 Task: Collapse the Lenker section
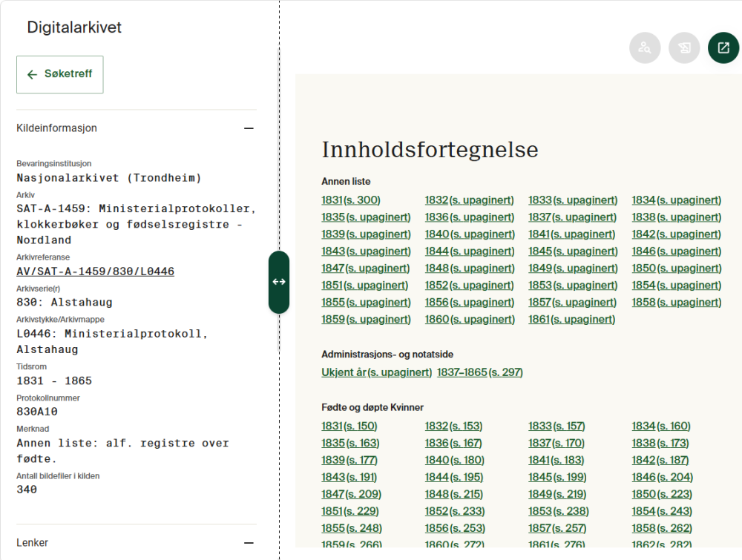[249, 543]
